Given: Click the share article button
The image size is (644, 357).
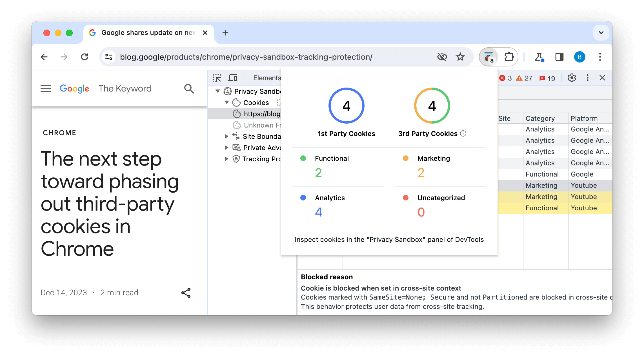Looking at the screenshot, I should point(186,292).
